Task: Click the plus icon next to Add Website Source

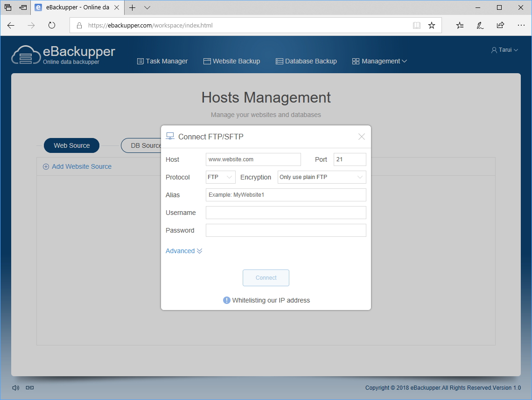Action: coord(46,166)
